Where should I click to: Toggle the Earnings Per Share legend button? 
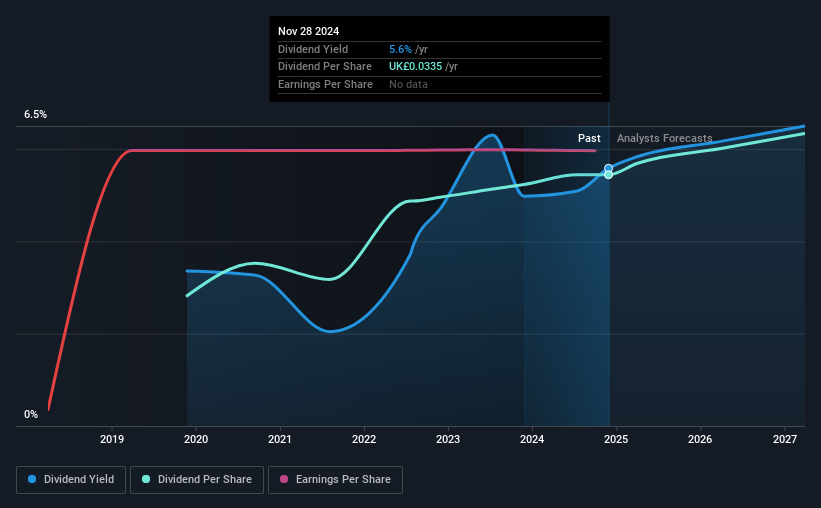coord(335,480)
